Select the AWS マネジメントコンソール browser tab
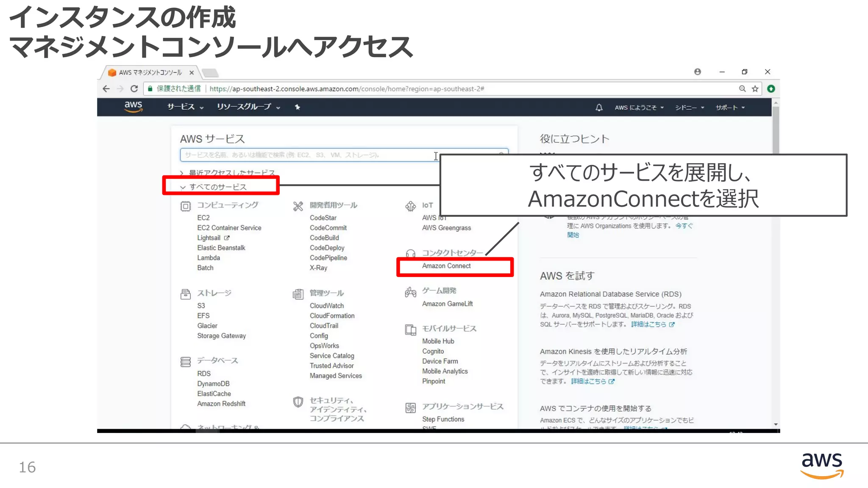868x488 pixels. coord(150,72)
